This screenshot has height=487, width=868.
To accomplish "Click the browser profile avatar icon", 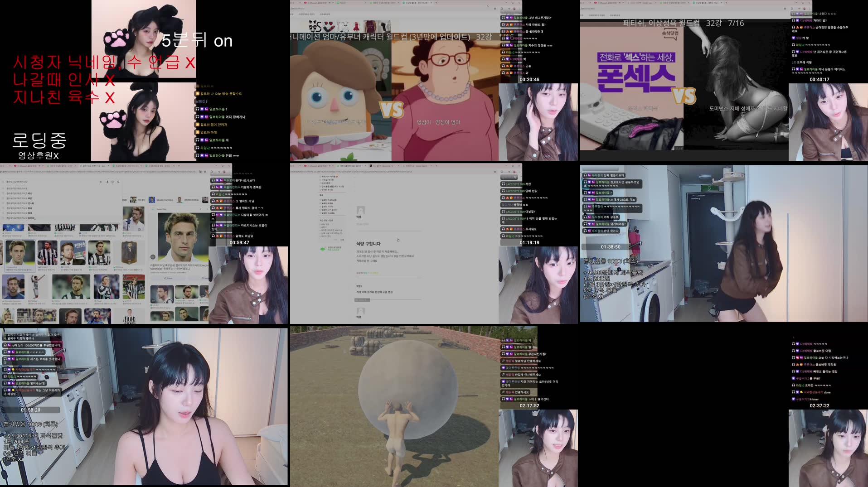I will coord(219,172).
